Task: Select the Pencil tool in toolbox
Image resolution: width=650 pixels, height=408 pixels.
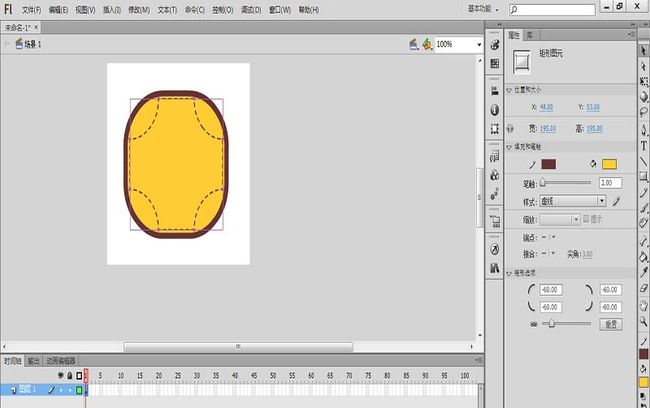Action: (x=643, y=192)
